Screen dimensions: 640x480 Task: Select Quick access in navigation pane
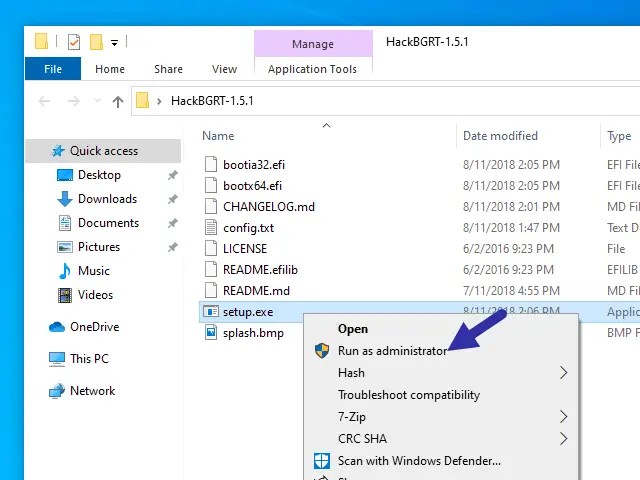103,151
